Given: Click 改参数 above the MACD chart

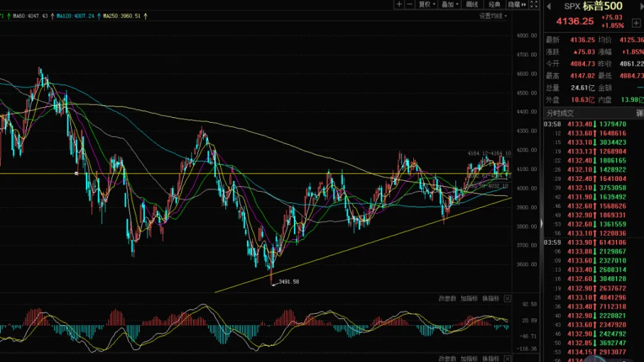Looking at the screenshot, I should tap(447, 298).
